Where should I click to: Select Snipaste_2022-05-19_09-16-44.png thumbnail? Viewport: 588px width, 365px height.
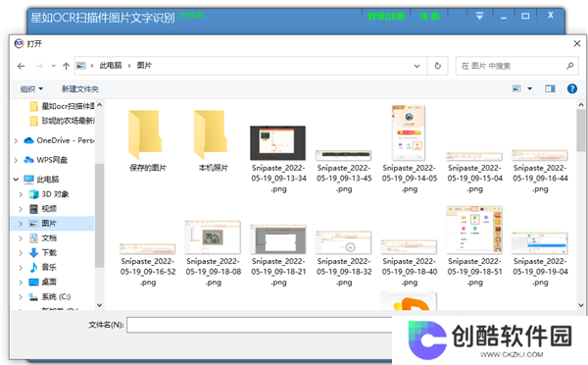pyautogui.click(x=540, y=155)
